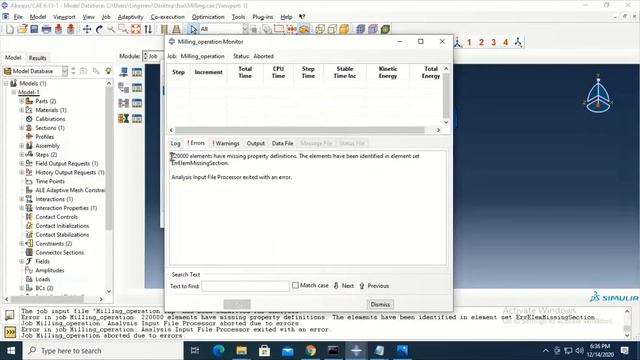The width and height of the screenshot is (640, 360).
Task: Open File Explorer from the taskbar
Action: 241,350
